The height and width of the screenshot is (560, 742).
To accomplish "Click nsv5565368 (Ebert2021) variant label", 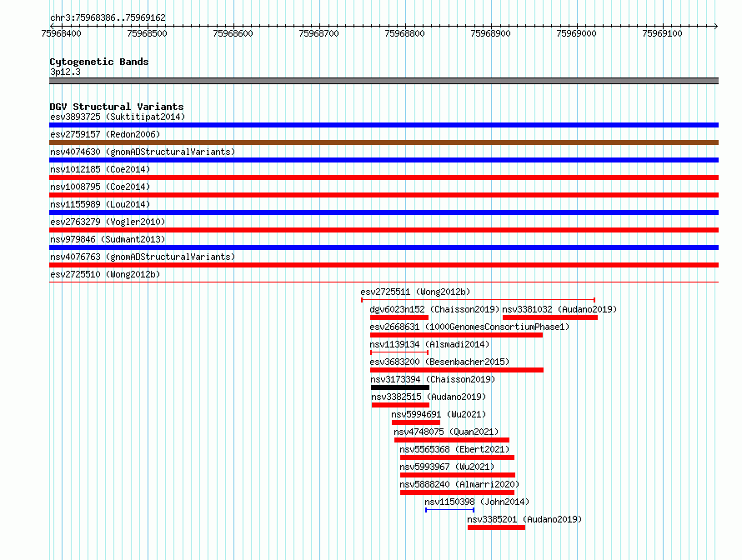I will click(454, 449).
